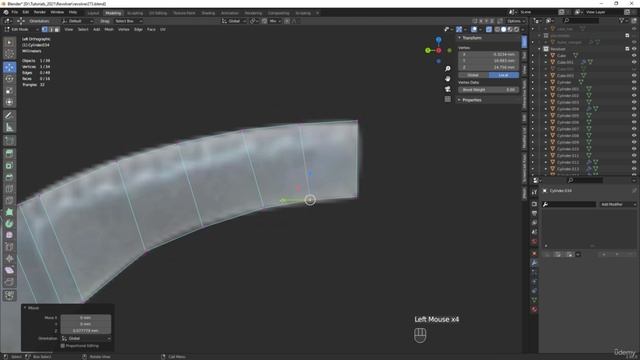Open the Mesh menu in viewport header
Viewport: 640px width, 360px height.
109,29
